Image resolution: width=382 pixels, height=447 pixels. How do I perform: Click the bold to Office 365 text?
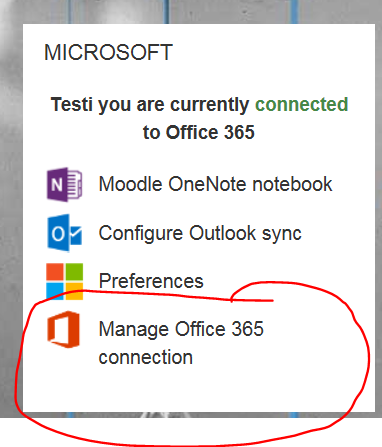(x=199, y=132)
